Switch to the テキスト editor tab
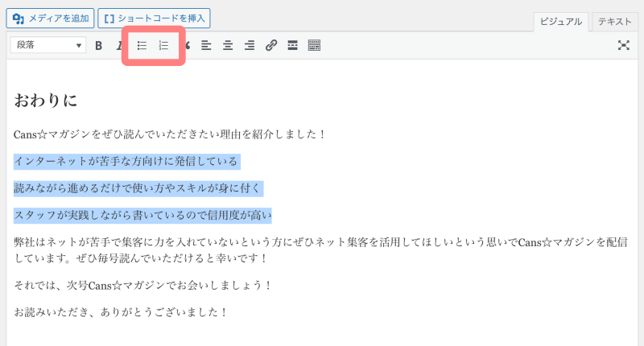The image size is (644, 346). (x=614, y=22)
